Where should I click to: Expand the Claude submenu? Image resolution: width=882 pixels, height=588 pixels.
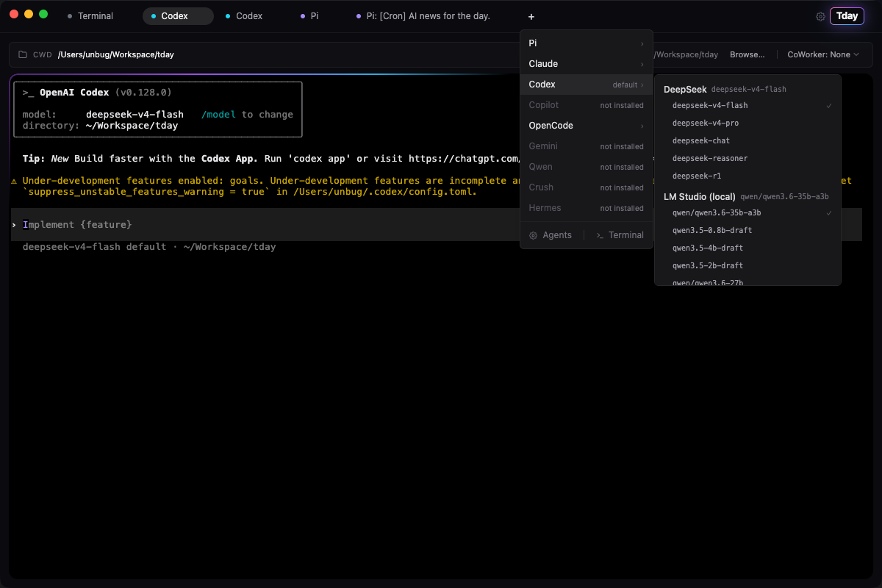(587, 64)
